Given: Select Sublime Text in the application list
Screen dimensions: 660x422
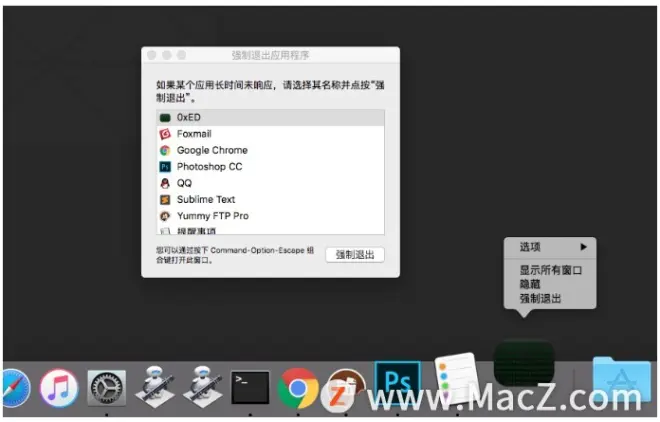Looking at the screenshot, I should pyautogui.click(x=270, y=199).
